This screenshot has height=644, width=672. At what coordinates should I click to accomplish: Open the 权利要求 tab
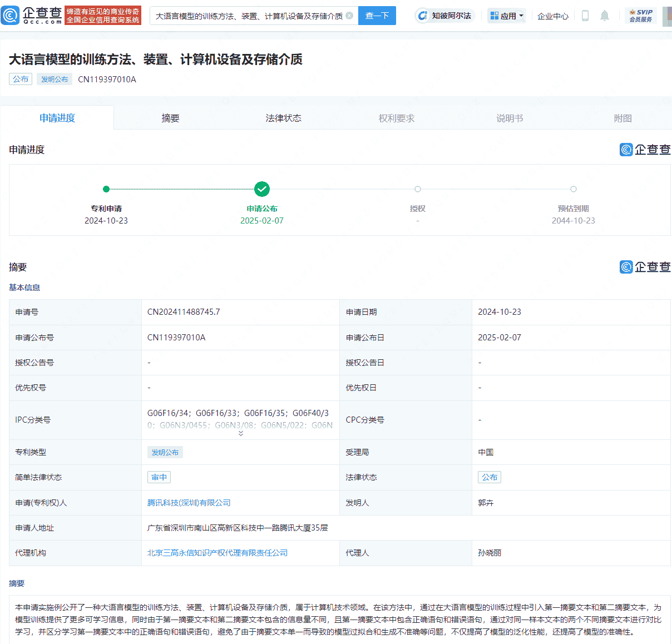tap(396, 117)
